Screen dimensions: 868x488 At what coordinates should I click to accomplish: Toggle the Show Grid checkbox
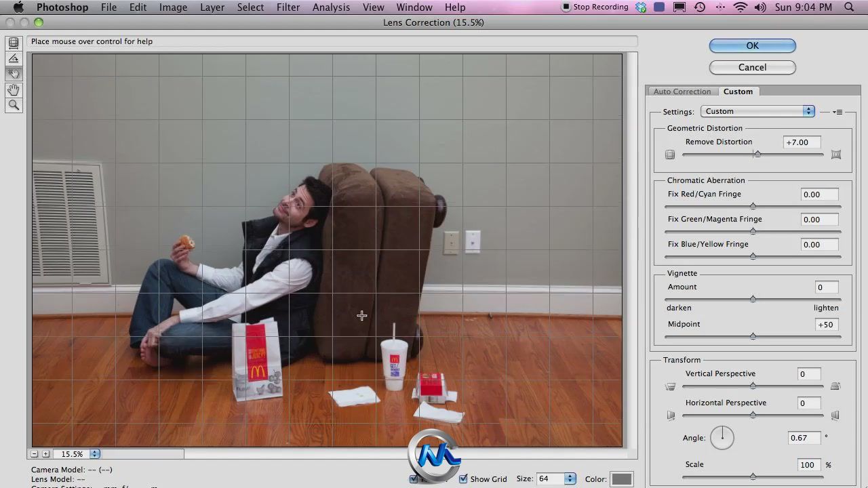coord(463,479)
